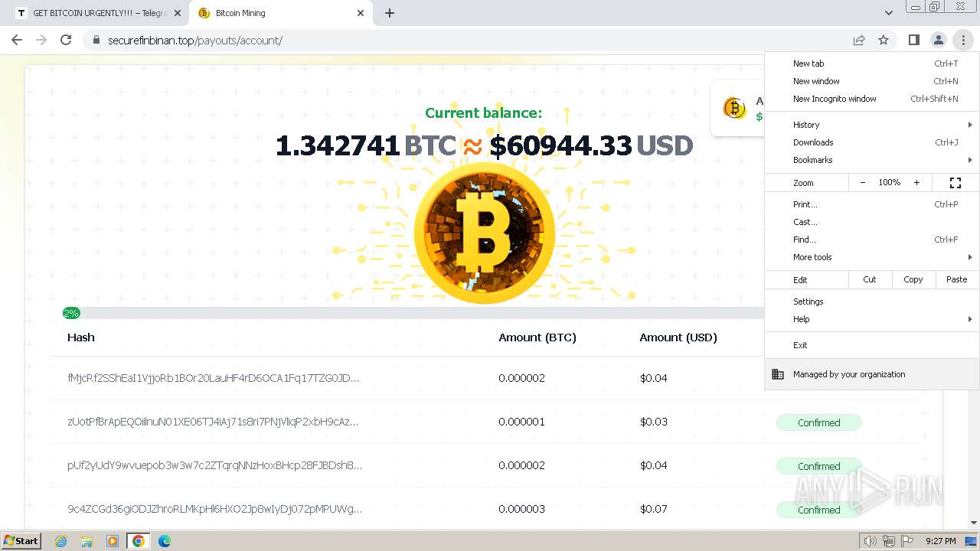The width and height of the screenshot is (980, 551).
Task: Decrease zoom with minus button
Action: pos(863,183)
